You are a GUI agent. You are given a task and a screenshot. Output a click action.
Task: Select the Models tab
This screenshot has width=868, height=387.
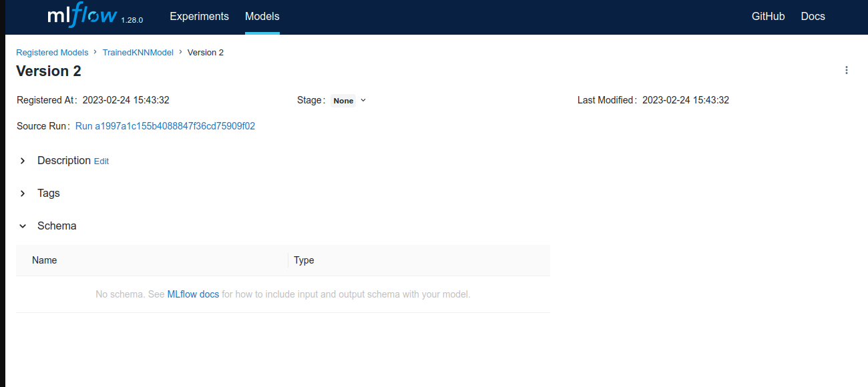(262, 16)
